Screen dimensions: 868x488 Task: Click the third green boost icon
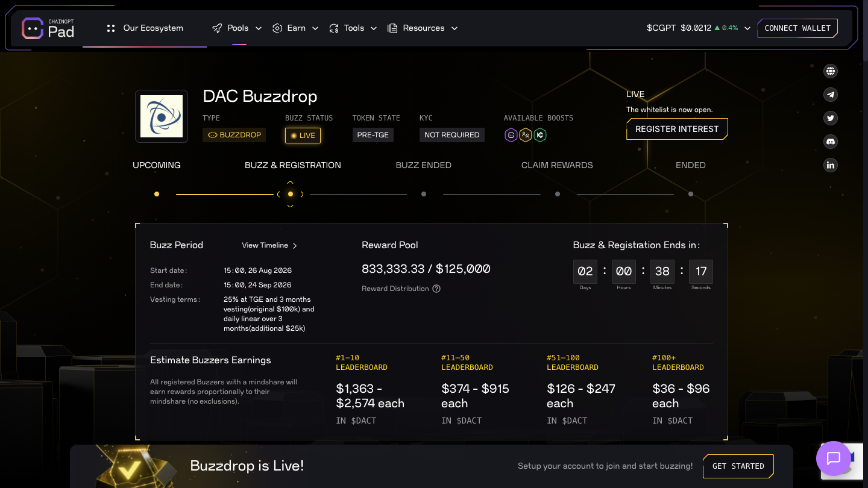(540, 135)
